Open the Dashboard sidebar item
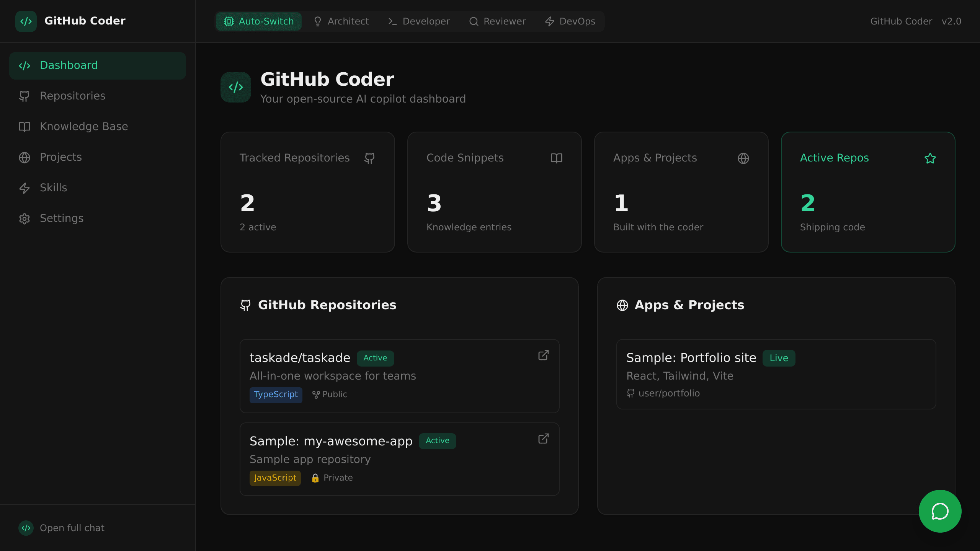Screen dimensions: 980x551 98,65
